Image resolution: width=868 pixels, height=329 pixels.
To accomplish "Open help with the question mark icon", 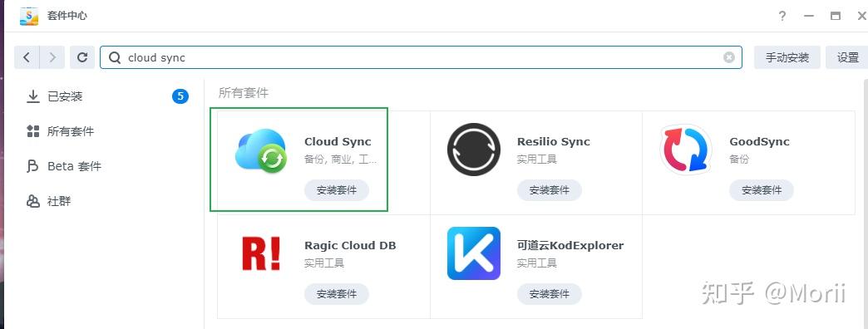I will (782, 16).
